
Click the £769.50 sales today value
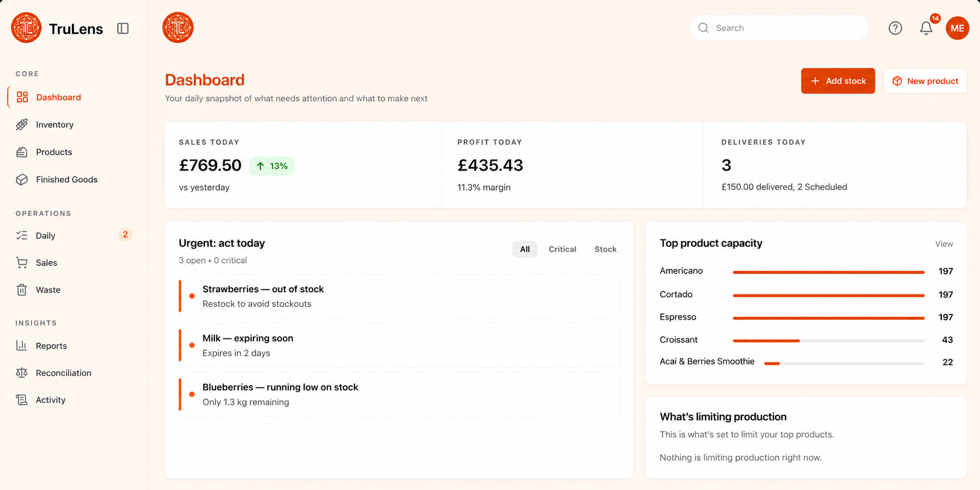[210, 165]
